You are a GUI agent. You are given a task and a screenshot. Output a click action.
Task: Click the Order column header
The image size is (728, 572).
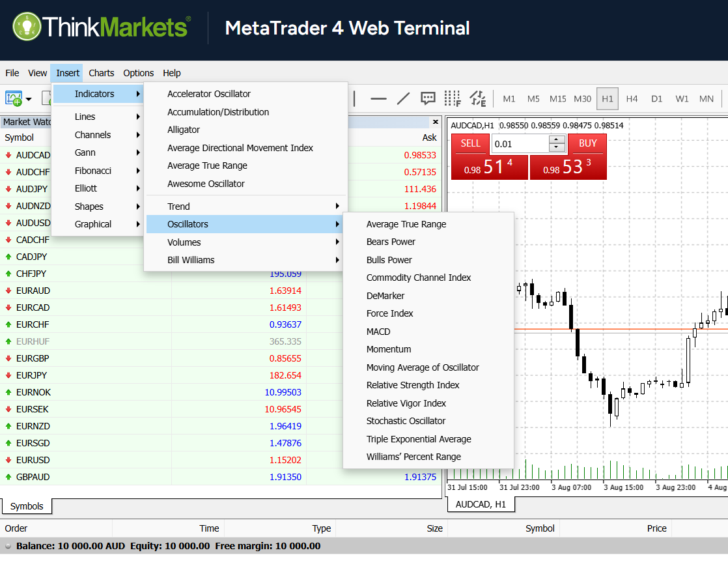coord(16,528)
